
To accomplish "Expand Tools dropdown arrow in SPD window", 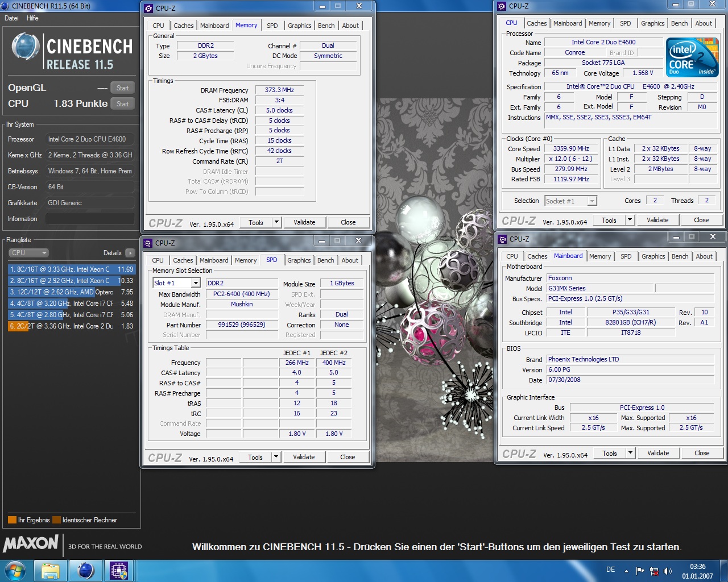I will pos(276,457).
